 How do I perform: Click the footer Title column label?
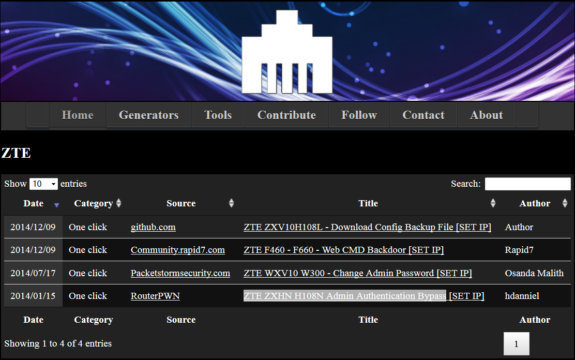click(368, 320)
